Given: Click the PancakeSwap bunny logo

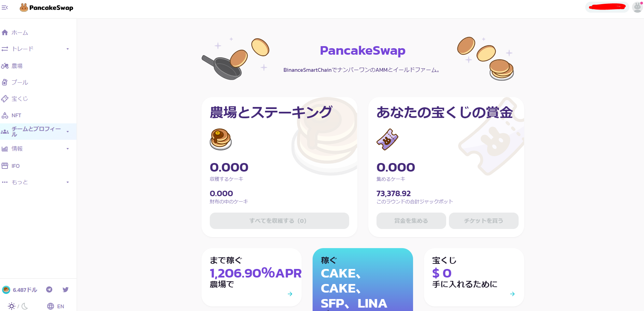Looking at the screenshot, I should point(24,8).
